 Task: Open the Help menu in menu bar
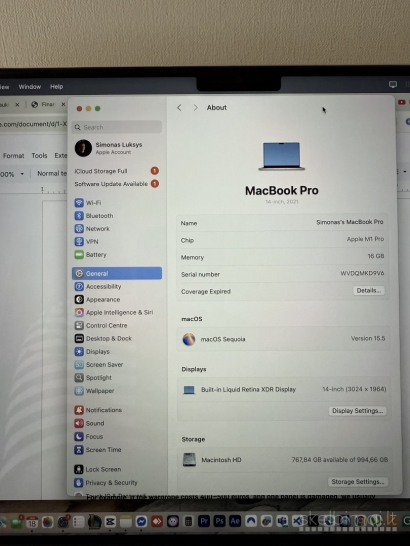(56, 86)
